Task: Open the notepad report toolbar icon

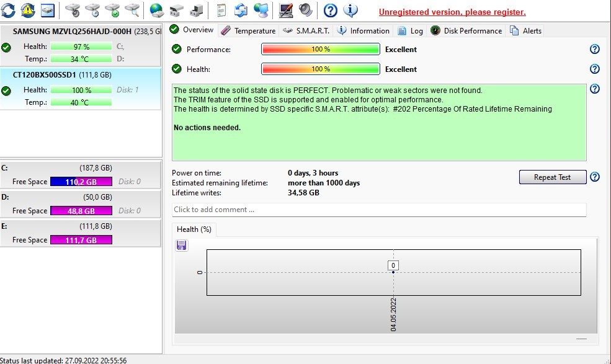Action: [221, 11]
